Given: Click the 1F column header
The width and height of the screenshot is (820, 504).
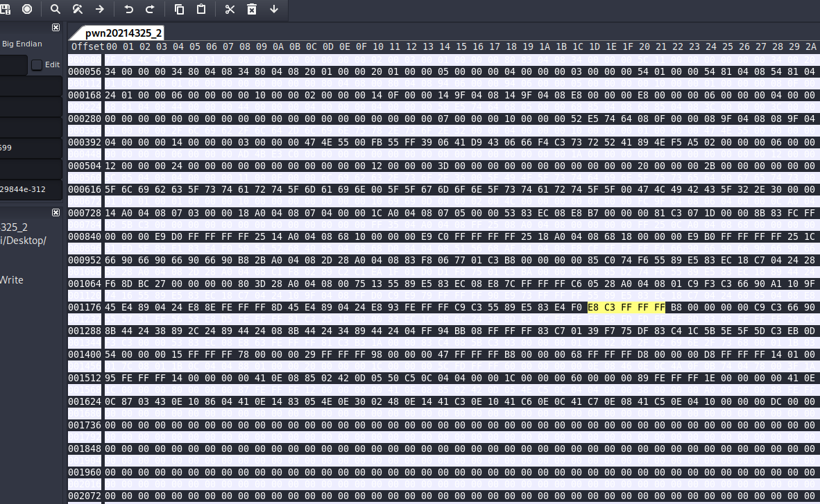Looking at the screenshot, I should 628,46.
